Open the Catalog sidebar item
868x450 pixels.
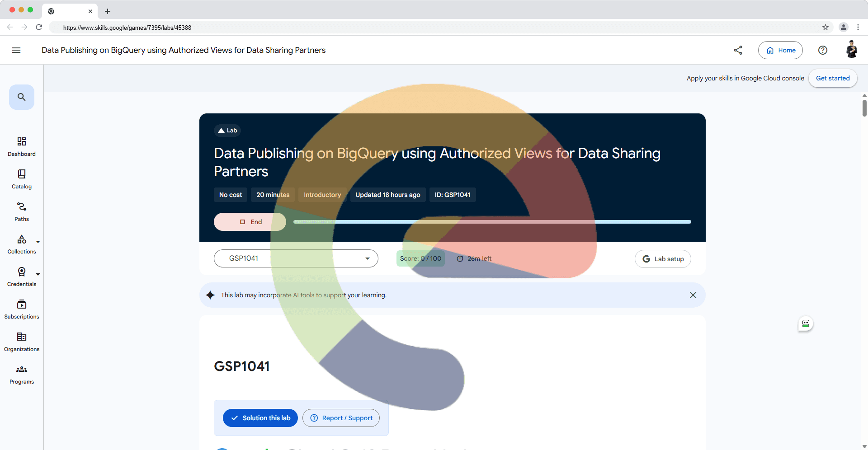22,179
